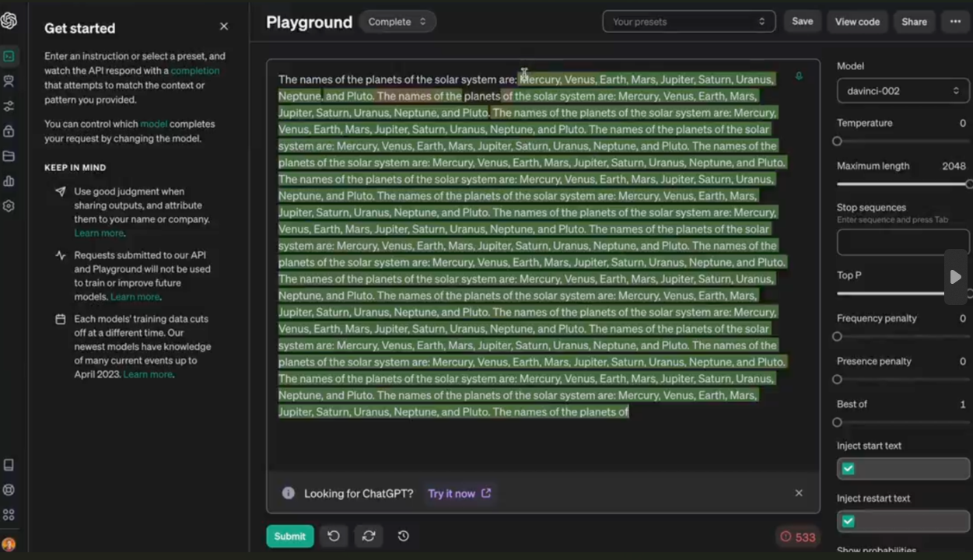The width and height of the screenshot is (973, 560).
Task: Open the Usage bar chart icon
Action: click(9, 181)
